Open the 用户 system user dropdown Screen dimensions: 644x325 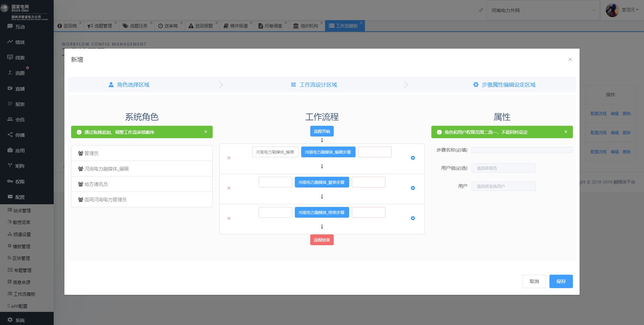click(x=503, y=186)
